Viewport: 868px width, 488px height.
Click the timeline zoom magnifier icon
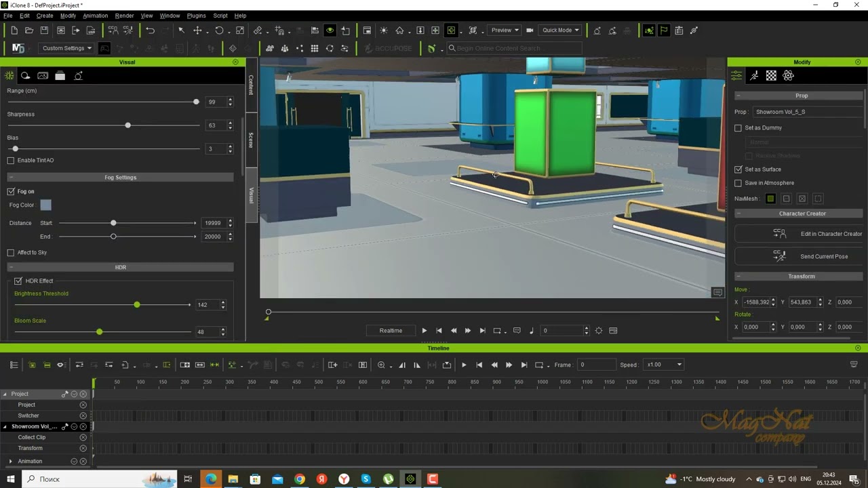coord(381,365)
